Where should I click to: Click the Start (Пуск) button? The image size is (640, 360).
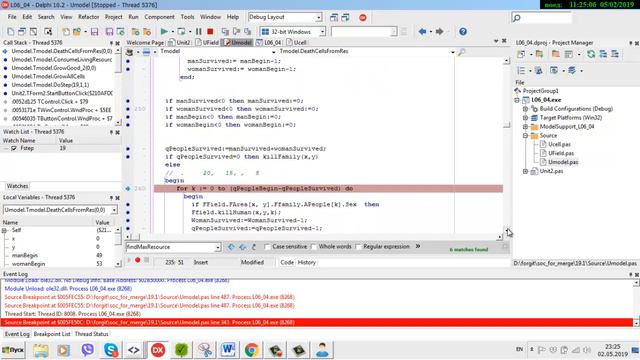(13, 350)
